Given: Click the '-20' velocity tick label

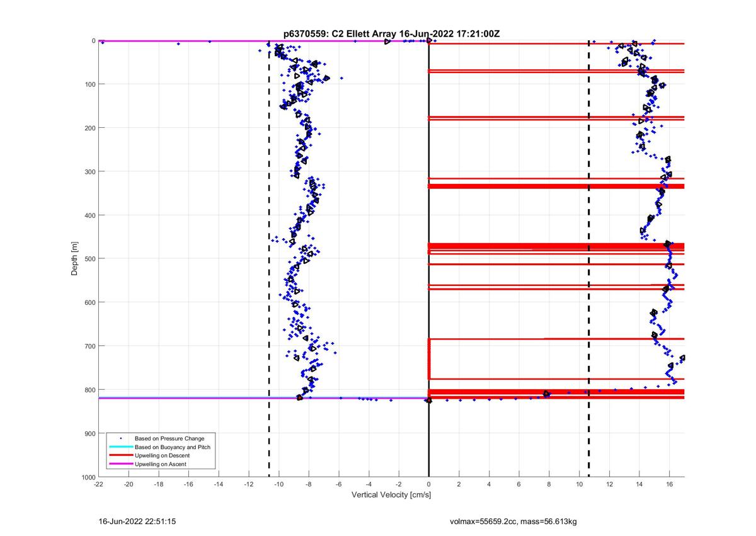Looking at the screenshot, I should [129, 484].
